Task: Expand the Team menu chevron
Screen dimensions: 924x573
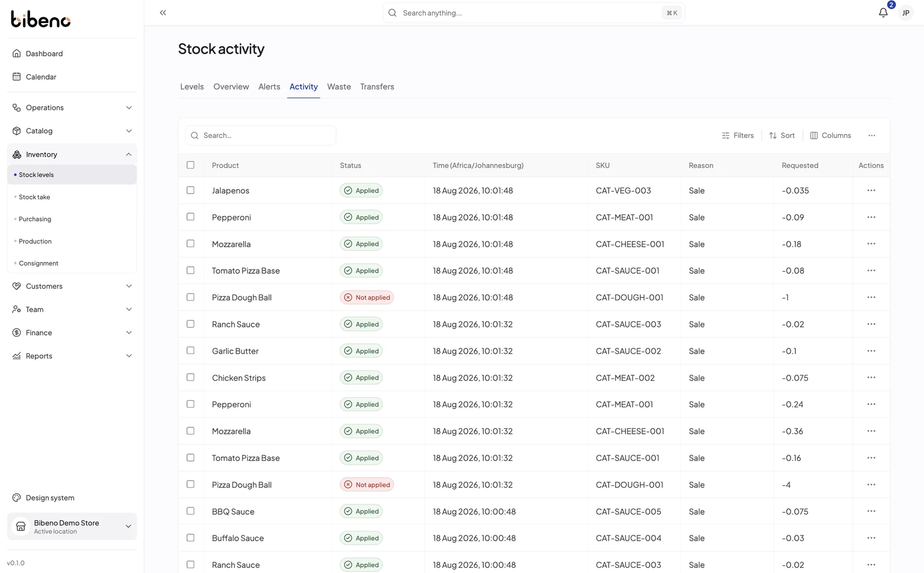Action: pyautogui.click(x=129, y=309)
